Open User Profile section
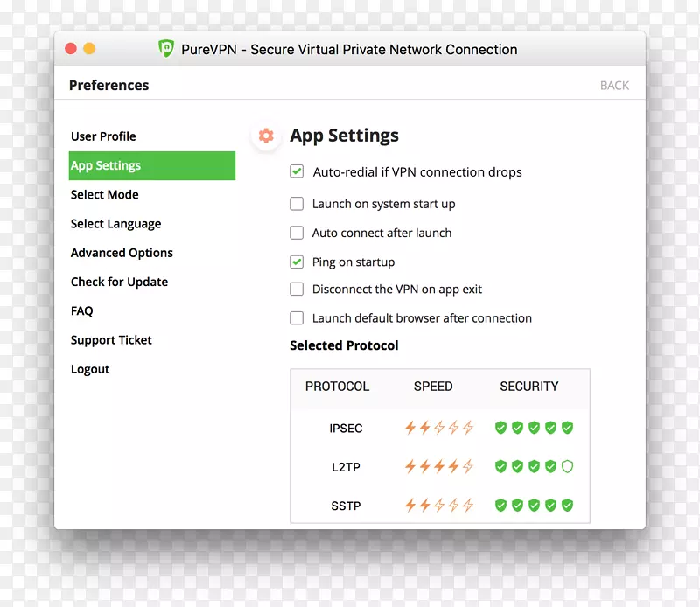The height and width of the screenshot is (607, 700). point(103,136)
